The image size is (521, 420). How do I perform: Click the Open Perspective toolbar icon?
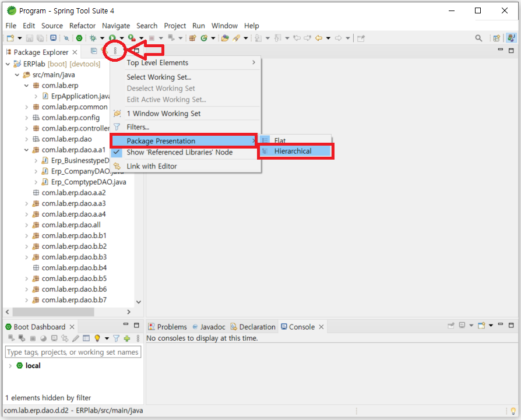pyautogui.click(x=497, y=38)
